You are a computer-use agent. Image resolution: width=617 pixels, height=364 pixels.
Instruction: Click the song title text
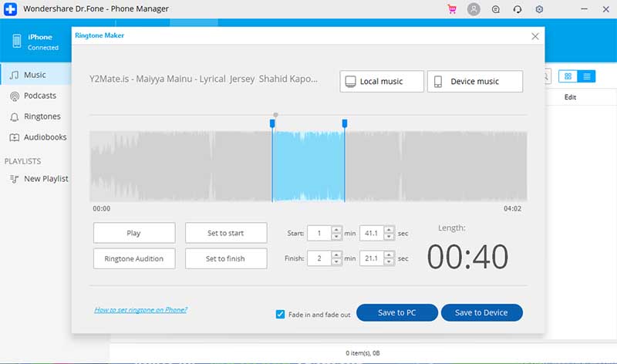coord(203,79)
